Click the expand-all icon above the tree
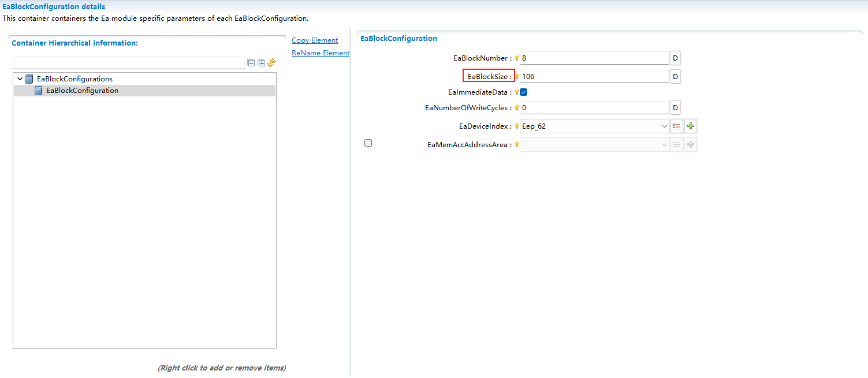 pos(261,63)
